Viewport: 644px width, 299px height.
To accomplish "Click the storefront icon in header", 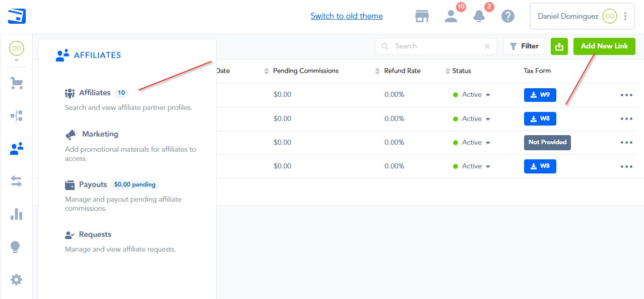I will [422, 16].
